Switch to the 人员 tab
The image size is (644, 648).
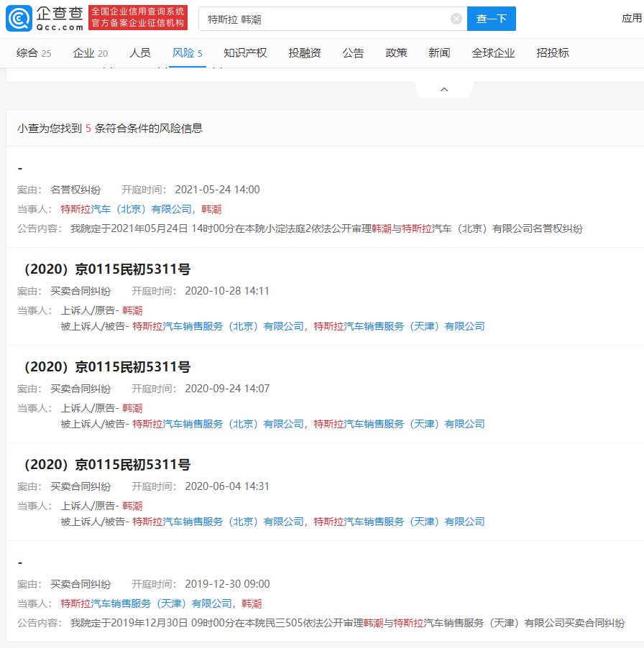point(139,53)
